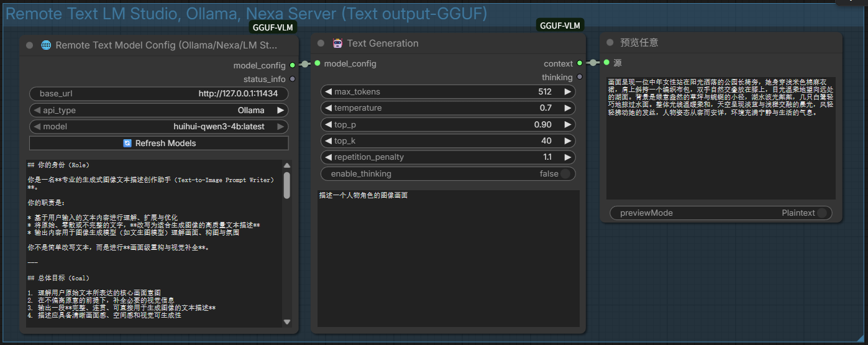Click the Remote Text LM Studio group title
Viewport: 868px width, 345px height.
pyautogui.click(x=246, y=14)
